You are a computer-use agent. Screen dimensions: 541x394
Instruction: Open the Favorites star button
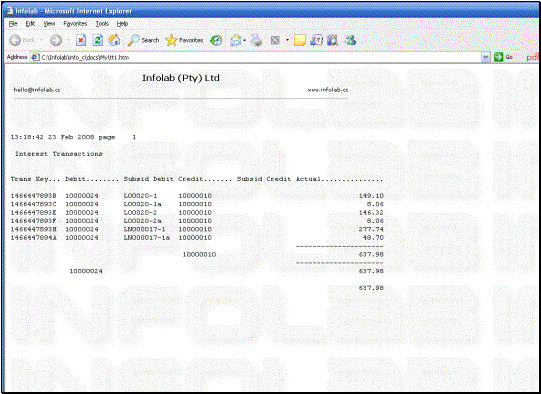coord(184,40)
